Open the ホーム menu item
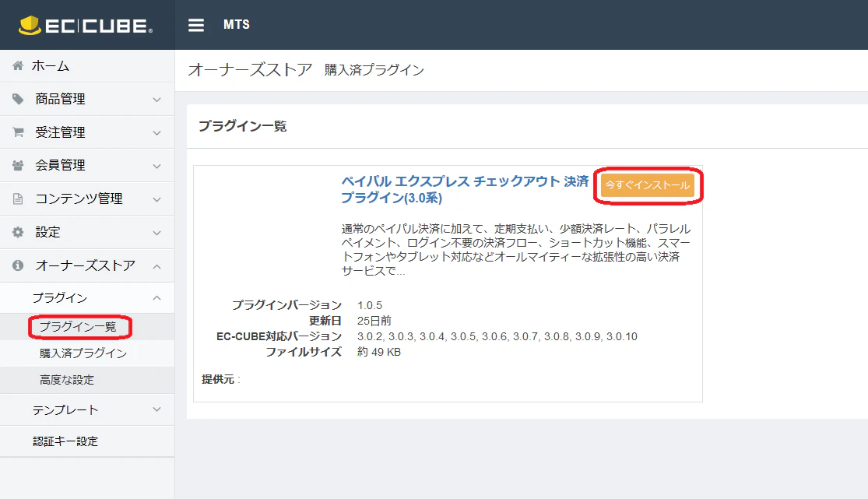 pyautogui.click(x=51, y=66)
